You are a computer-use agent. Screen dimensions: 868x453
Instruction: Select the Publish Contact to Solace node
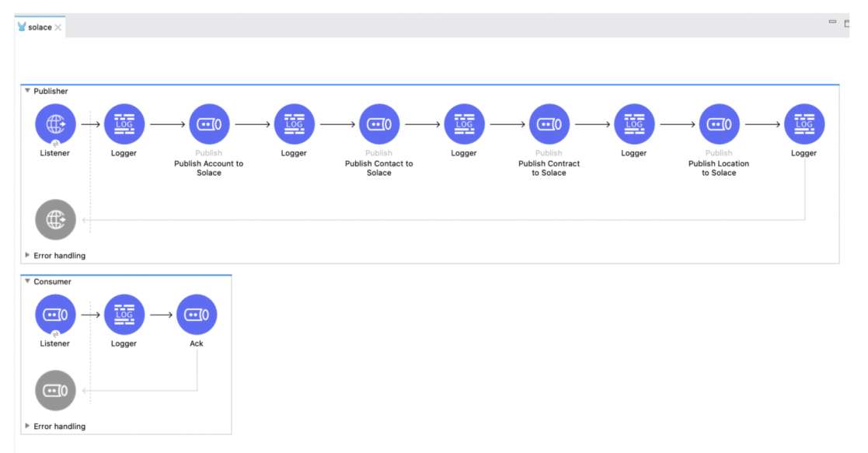379,124
